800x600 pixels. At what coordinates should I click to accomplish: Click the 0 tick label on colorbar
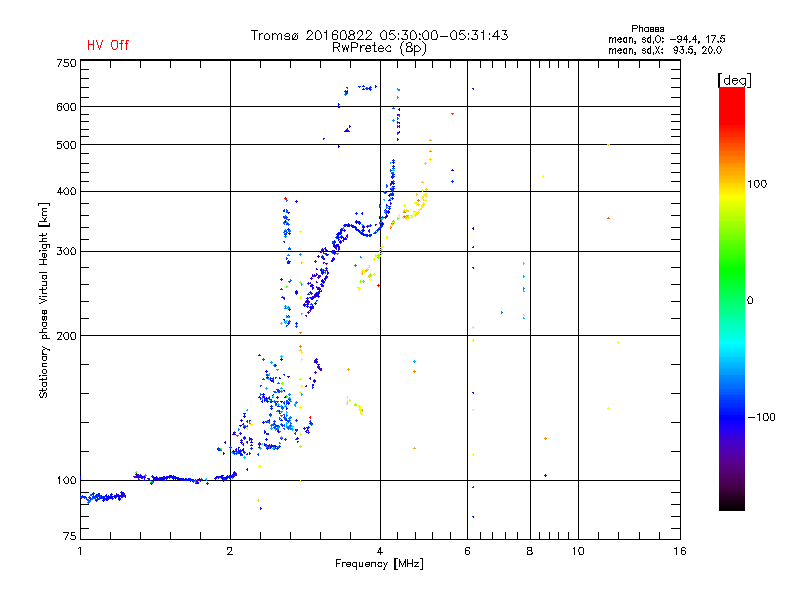click(x=750, y=301)
